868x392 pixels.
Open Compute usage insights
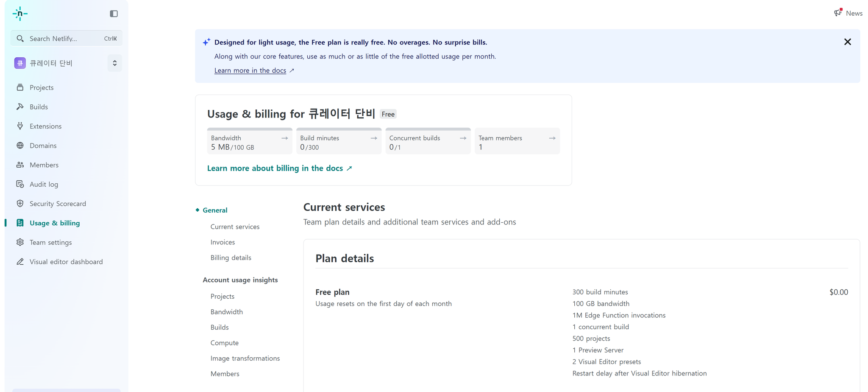coord(224,343)
